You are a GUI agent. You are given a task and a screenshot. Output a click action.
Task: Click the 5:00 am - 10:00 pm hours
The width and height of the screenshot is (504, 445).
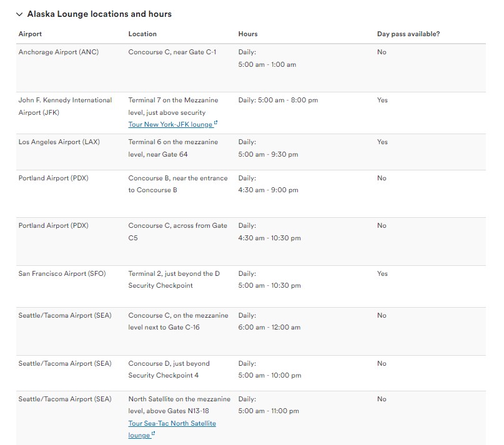click(x=270, y=376)
